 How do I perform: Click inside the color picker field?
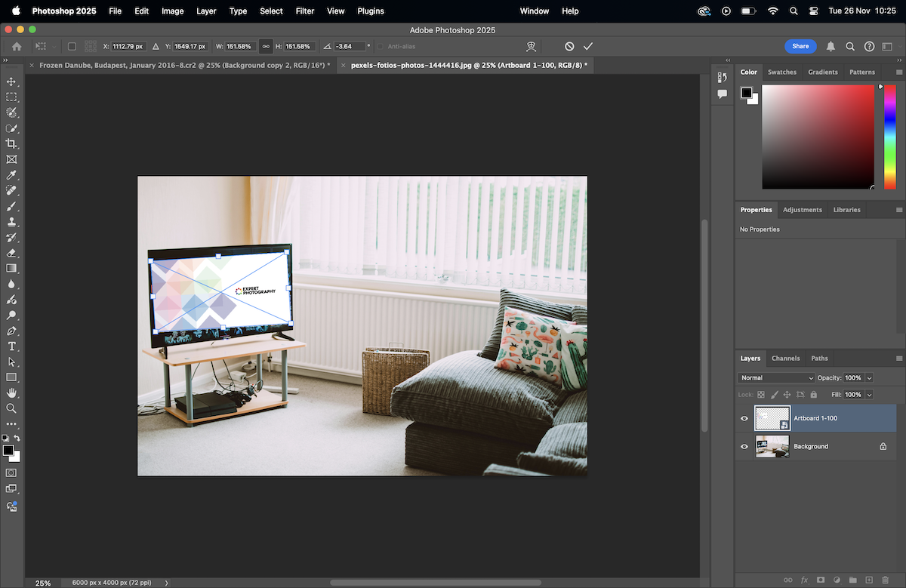click(x=817, y=136)
